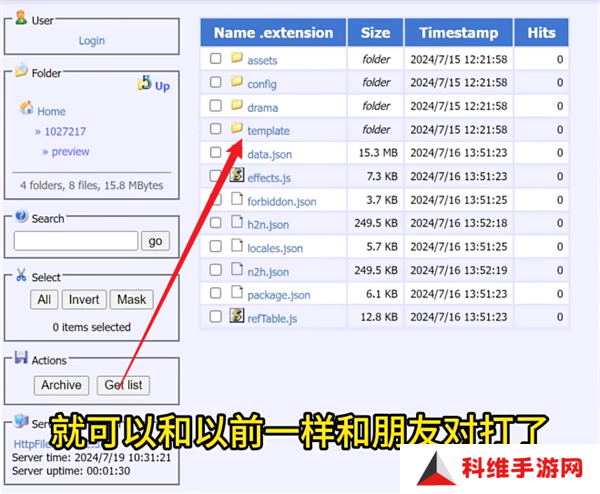Open refTable.js file link
This screenshot has width=600, height=494.
pyautogui.click(x=272, y=319)
